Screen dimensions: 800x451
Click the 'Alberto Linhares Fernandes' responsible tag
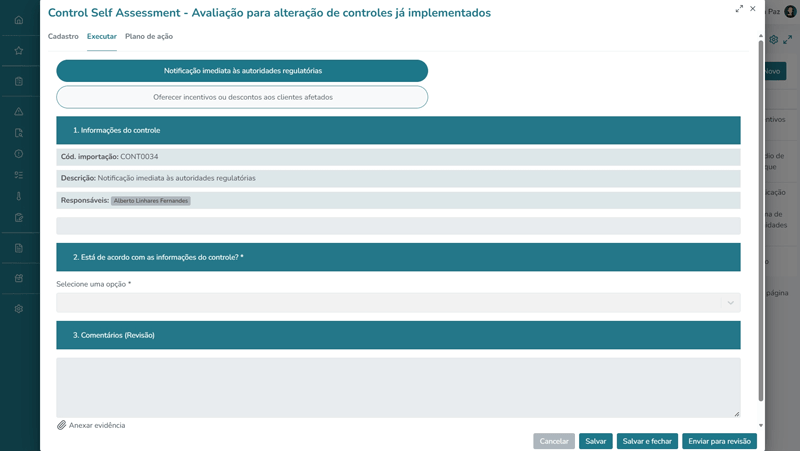click(x=151, y=201)
